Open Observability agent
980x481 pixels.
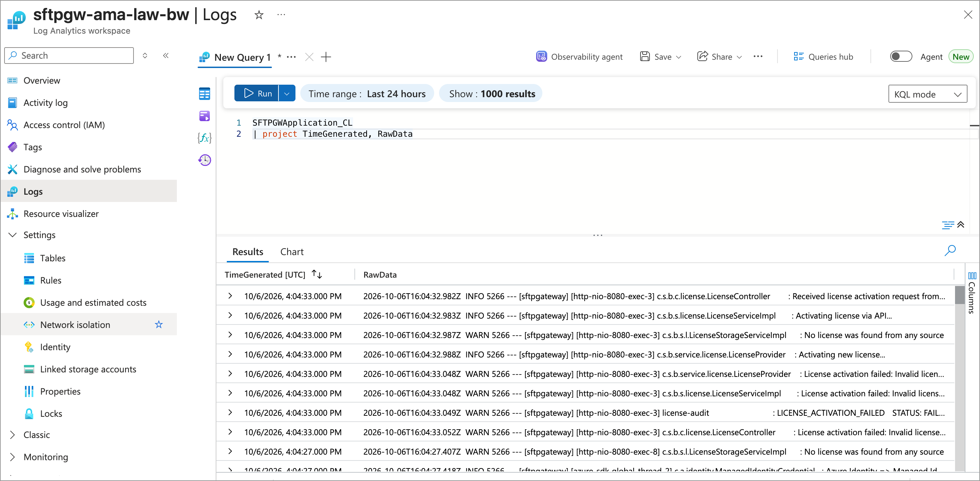pos(579,57)
